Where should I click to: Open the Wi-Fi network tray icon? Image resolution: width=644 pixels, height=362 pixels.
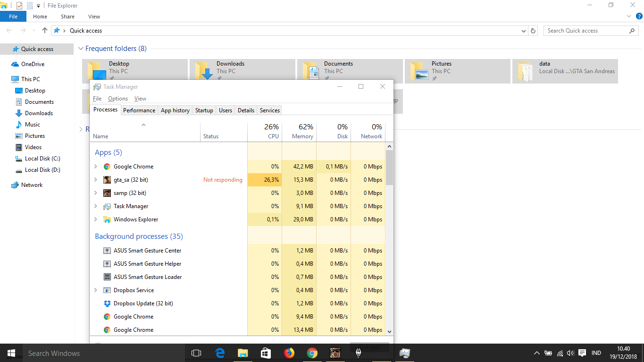560,353
